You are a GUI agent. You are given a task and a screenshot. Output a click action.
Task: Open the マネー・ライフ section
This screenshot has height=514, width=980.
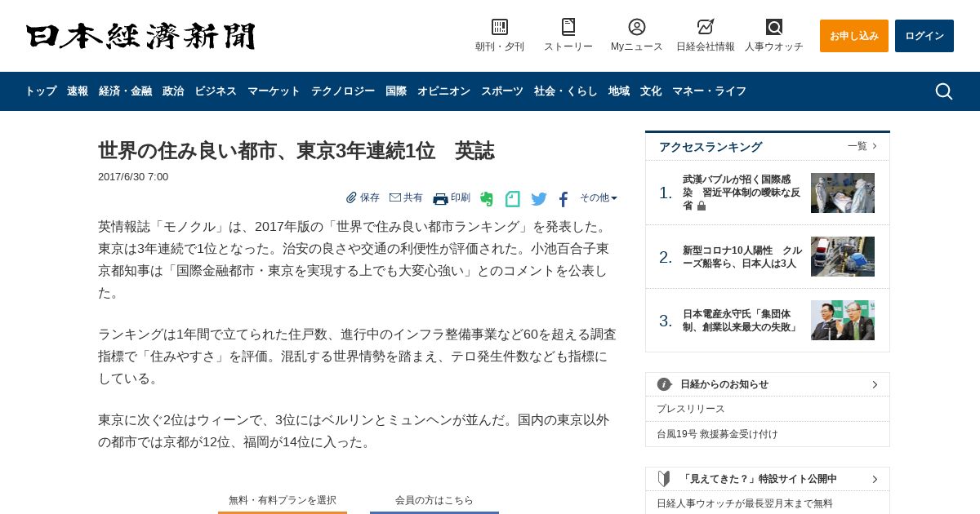tap(710, 91)
